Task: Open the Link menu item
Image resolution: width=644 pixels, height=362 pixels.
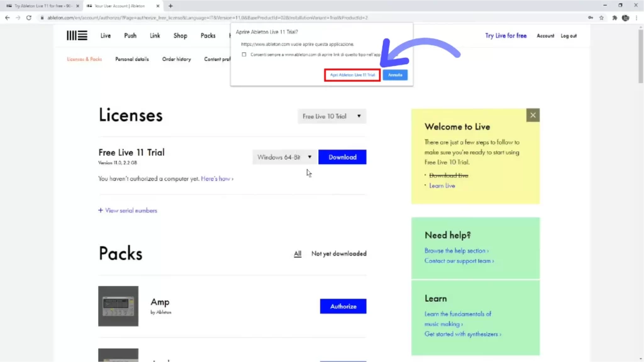Action: 155,36
